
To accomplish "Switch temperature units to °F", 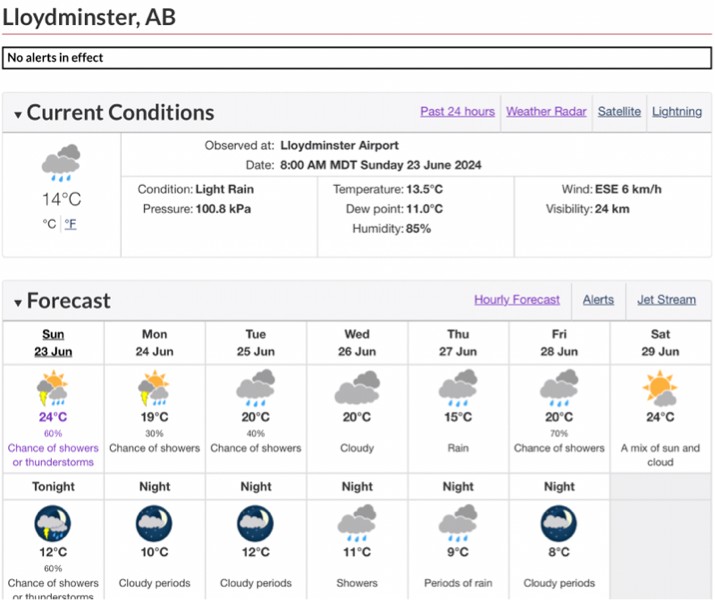I will (x=71, y=224).
